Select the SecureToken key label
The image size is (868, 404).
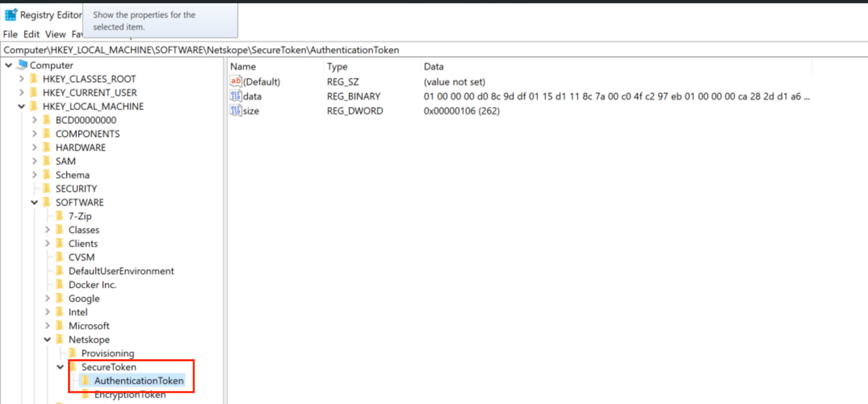(x=109, y=367)
